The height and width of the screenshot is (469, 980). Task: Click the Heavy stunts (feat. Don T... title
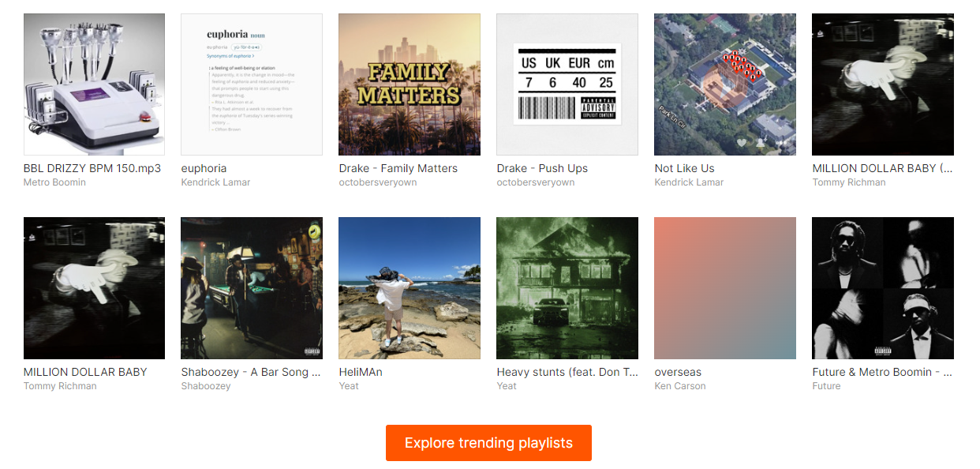tap(567, 372)
